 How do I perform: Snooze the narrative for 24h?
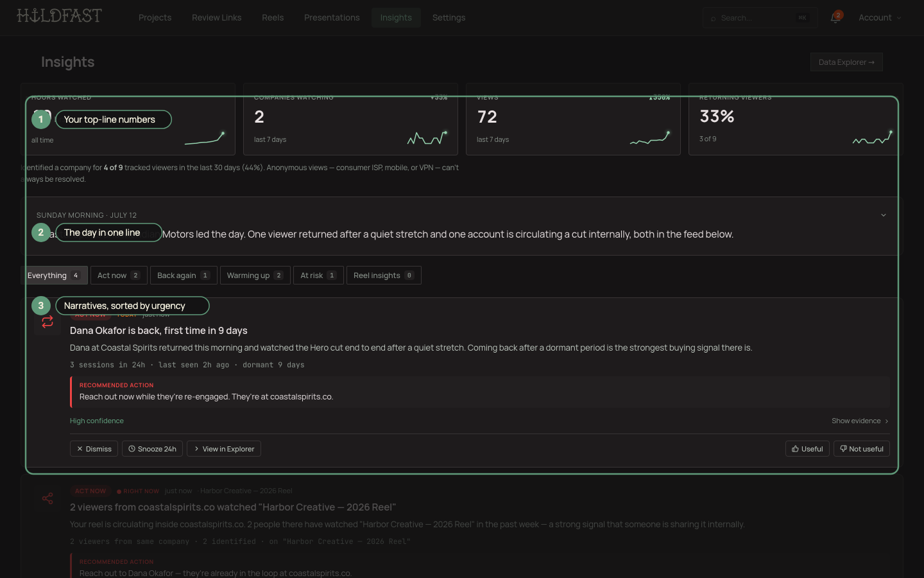[152, 449]
